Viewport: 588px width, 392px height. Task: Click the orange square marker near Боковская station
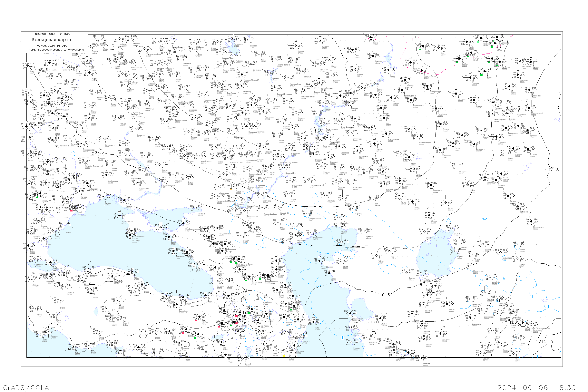tap(230, 189)
